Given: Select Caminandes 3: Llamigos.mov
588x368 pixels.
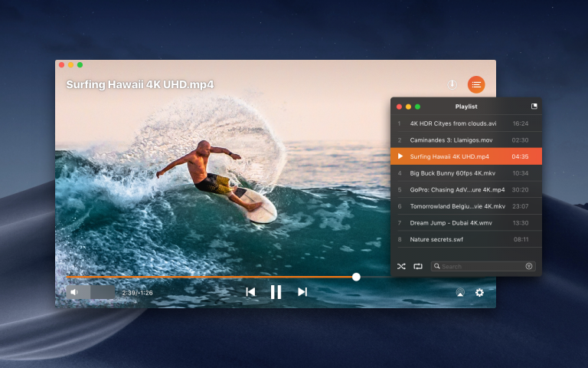Looking at the screenshot, I should coord(466,140).
